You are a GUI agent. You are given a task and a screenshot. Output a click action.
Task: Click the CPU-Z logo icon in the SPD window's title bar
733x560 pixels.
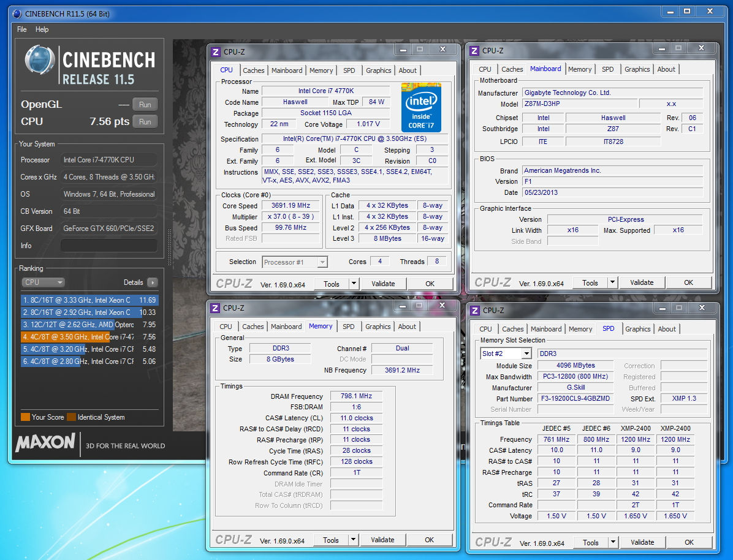click(475, 311)
